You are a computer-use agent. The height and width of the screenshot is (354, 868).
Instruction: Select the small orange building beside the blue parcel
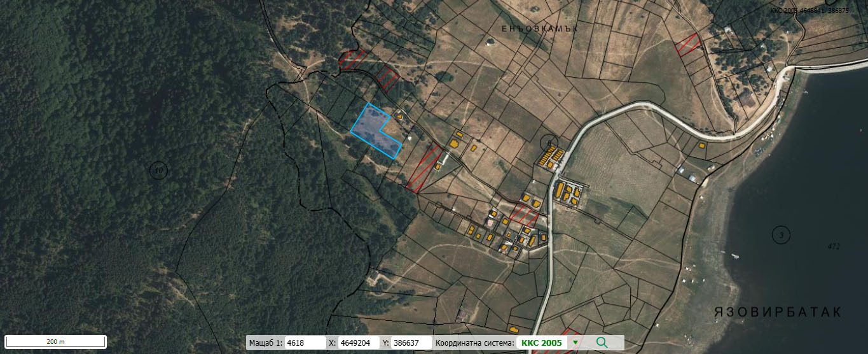click(399, 116)
